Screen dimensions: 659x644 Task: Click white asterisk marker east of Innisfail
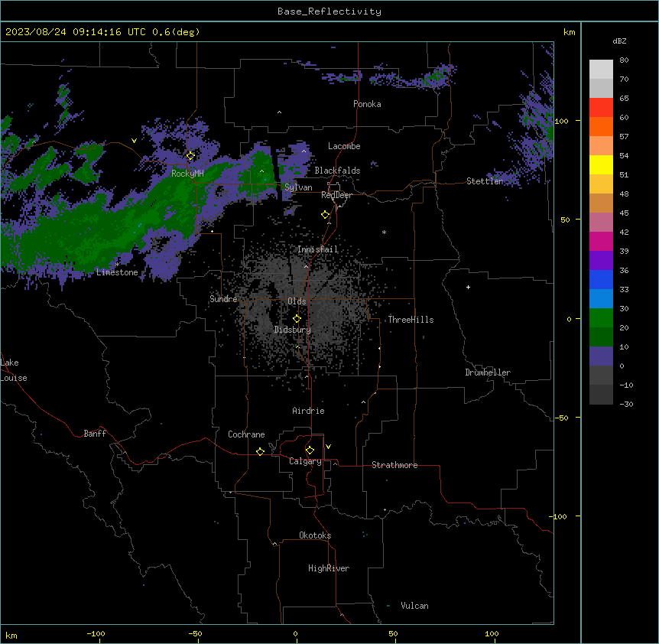pos(384,232)
